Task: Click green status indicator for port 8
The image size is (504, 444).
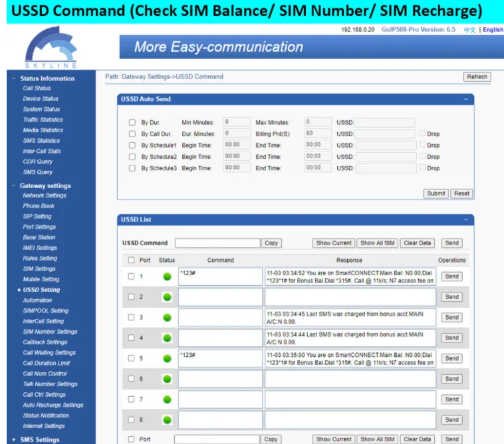Action: tap(167, 420)
